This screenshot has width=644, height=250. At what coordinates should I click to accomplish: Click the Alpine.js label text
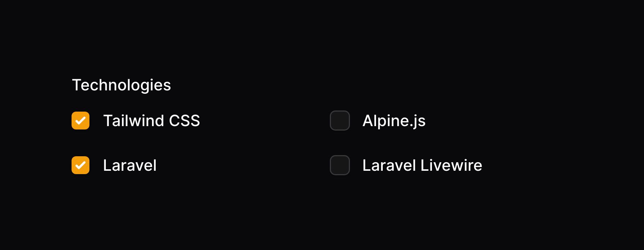click(x=394, y=121)
